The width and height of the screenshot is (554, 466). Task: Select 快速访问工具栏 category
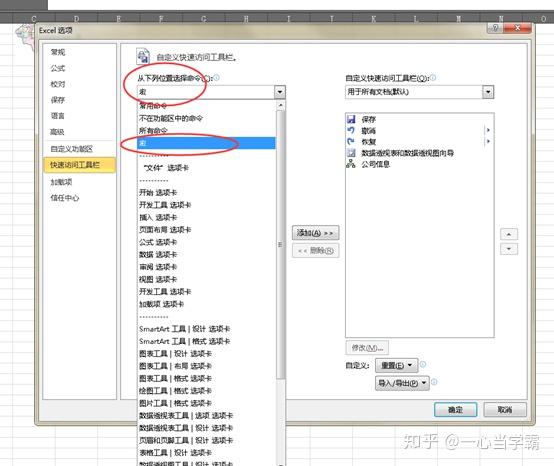point(79,165)
